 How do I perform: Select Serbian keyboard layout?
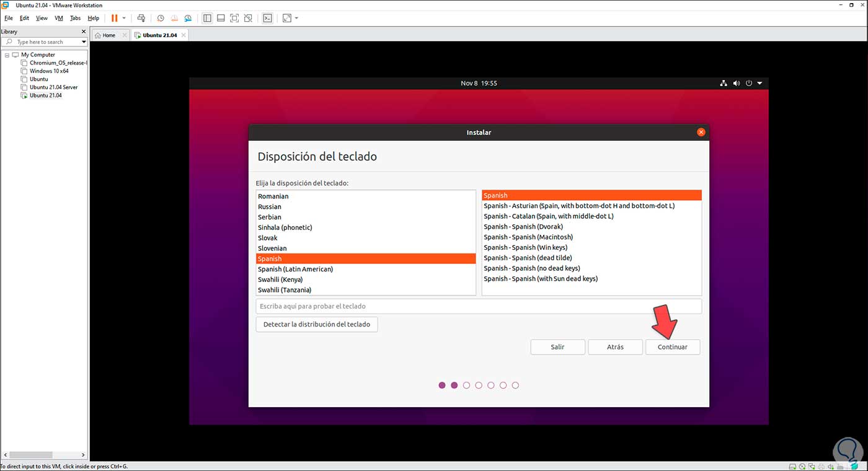[x=366, y=217]
